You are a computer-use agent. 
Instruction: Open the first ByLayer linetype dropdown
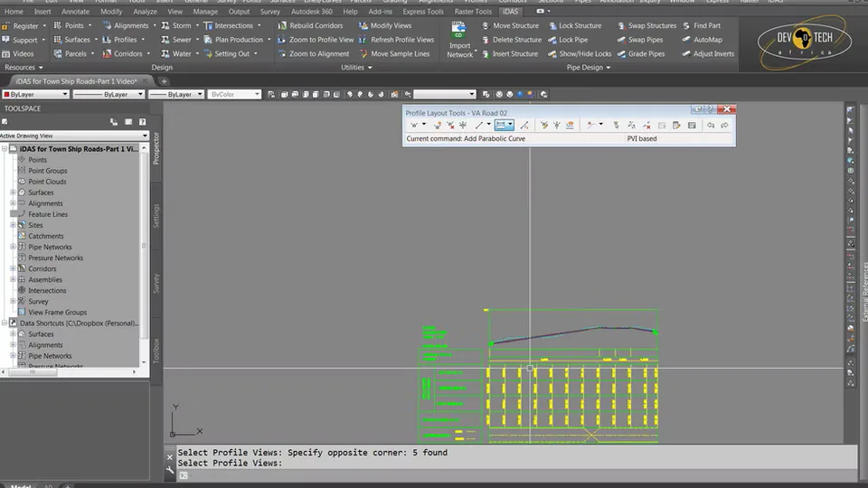109,95
